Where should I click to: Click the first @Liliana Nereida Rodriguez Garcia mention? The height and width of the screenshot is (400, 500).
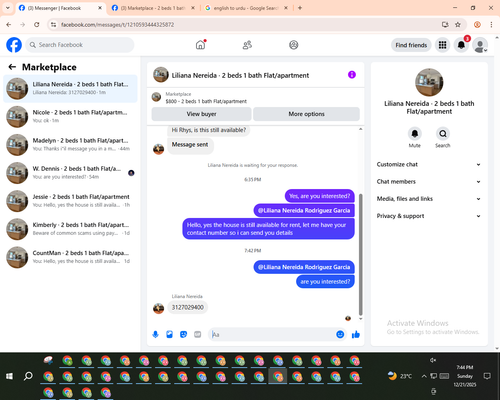pyautogui.click(x=304, y=210)
